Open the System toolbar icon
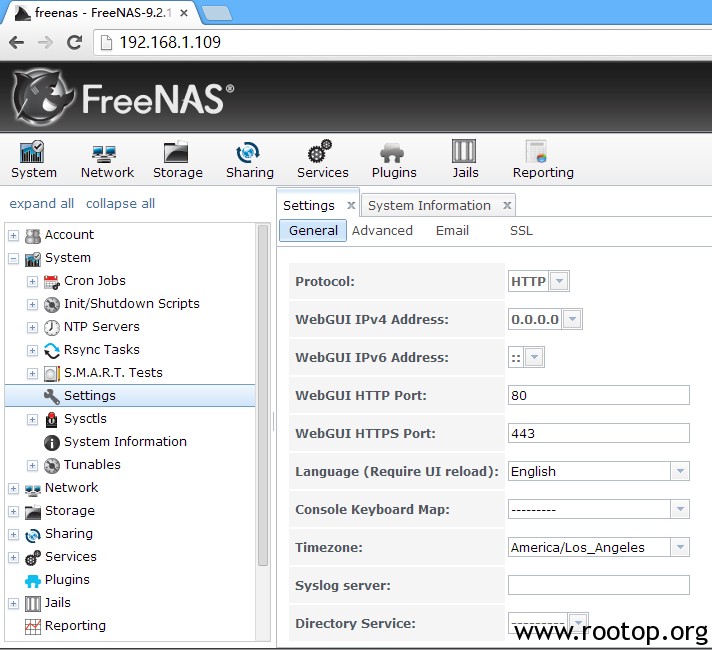712x650 pixels. (33, 159)
